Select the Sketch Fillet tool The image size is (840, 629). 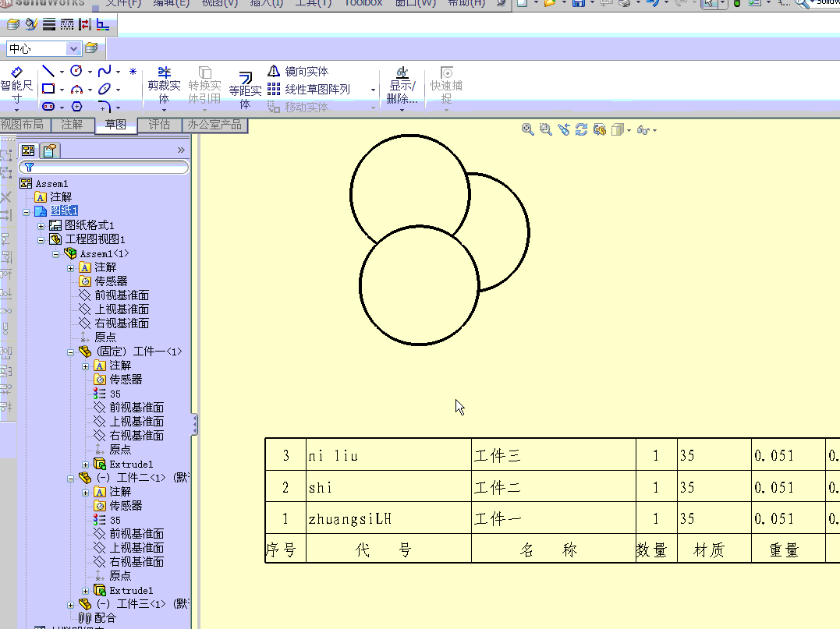click(x=105, y=106)
